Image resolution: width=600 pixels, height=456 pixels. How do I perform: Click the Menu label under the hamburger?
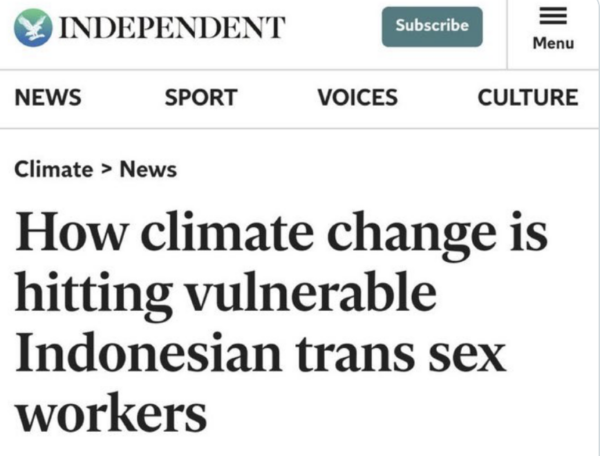tap(553, 43)
